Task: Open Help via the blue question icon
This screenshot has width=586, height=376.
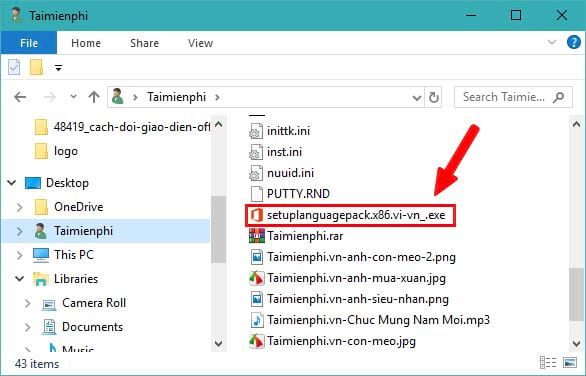Action: tap(574, 42)
